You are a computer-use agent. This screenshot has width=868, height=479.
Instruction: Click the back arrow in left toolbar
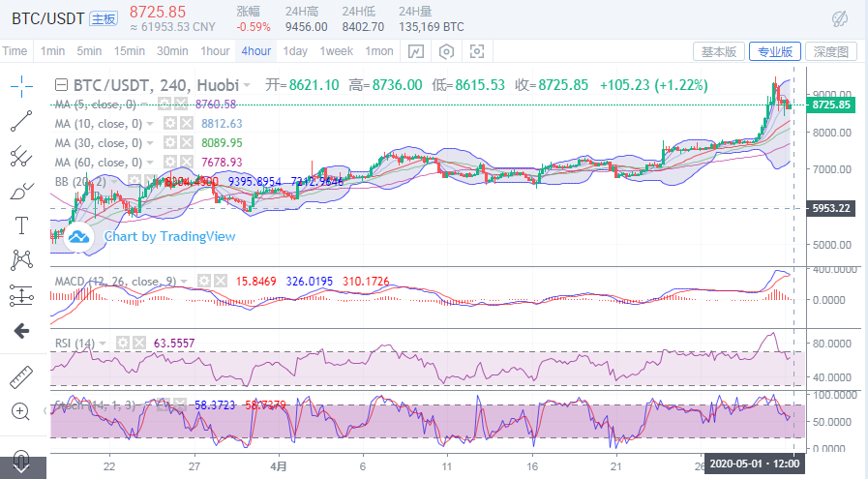click(21, 331)
